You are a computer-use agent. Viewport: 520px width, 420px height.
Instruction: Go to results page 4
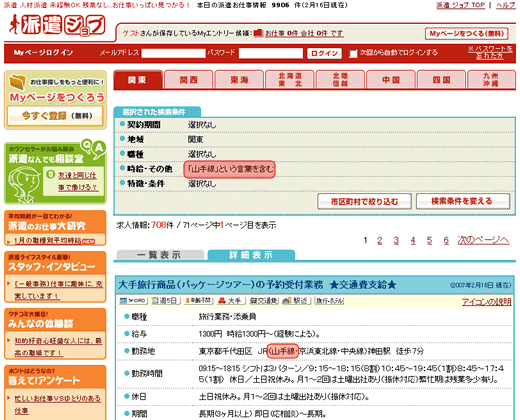[x=413, y=240]
